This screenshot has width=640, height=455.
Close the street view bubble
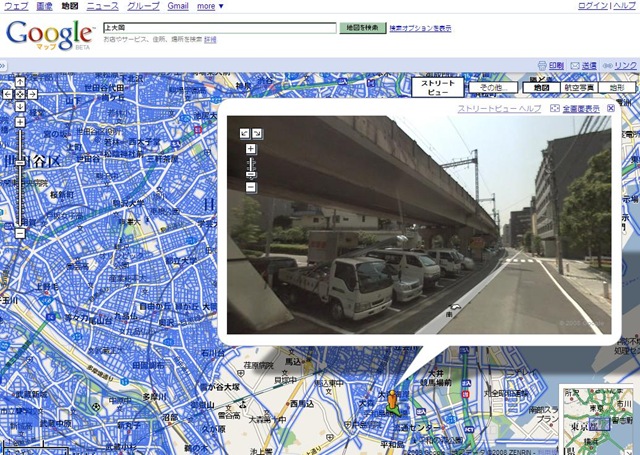[x=611, y=108]
